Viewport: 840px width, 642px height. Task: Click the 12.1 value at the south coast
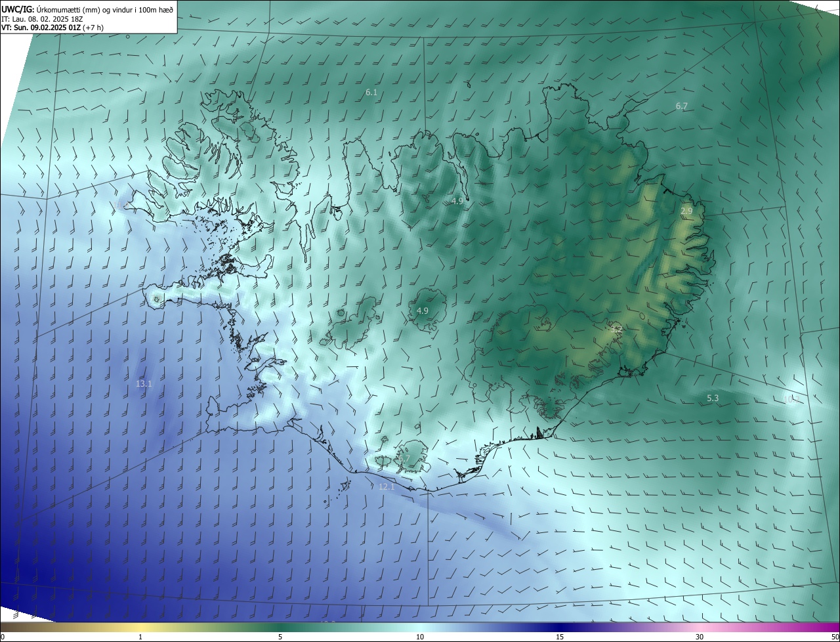point(387,487)
